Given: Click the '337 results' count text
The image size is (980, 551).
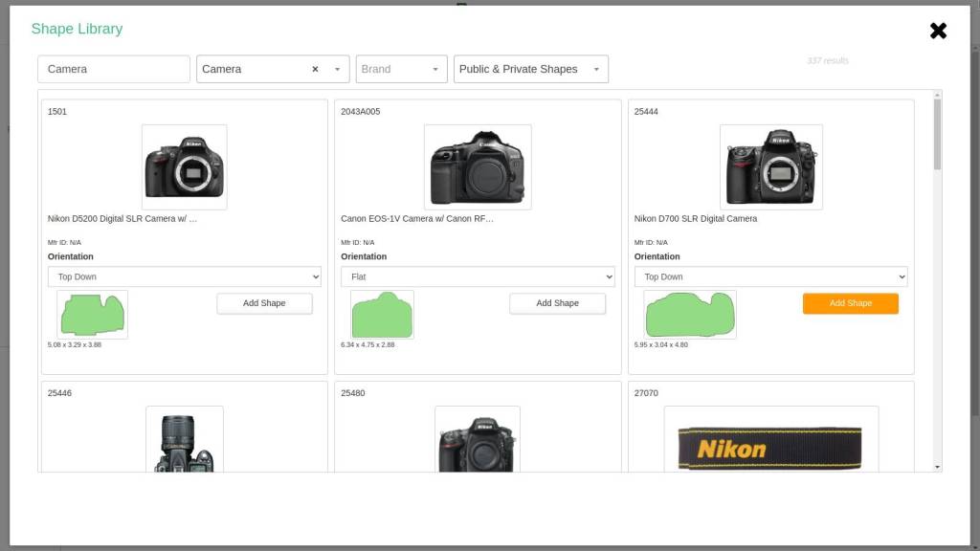Looking at the screenshot, I should (x=828, y=60).
